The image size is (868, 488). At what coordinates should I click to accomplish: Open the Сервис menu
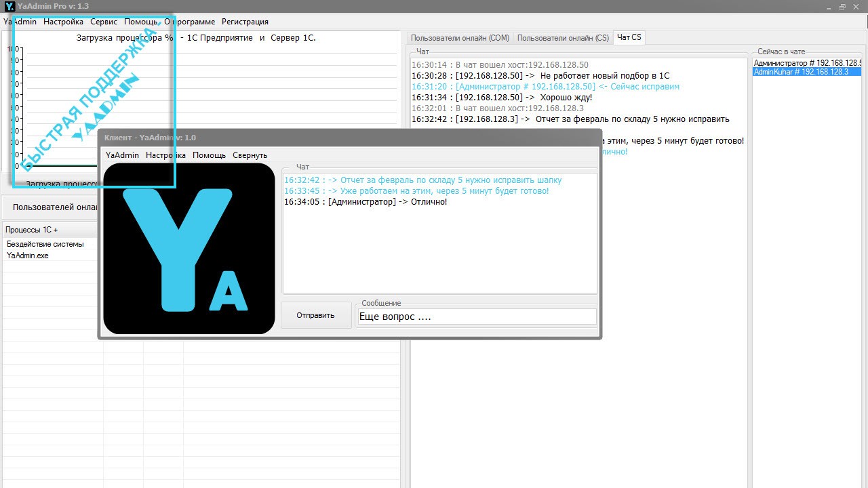pos(104,22)
